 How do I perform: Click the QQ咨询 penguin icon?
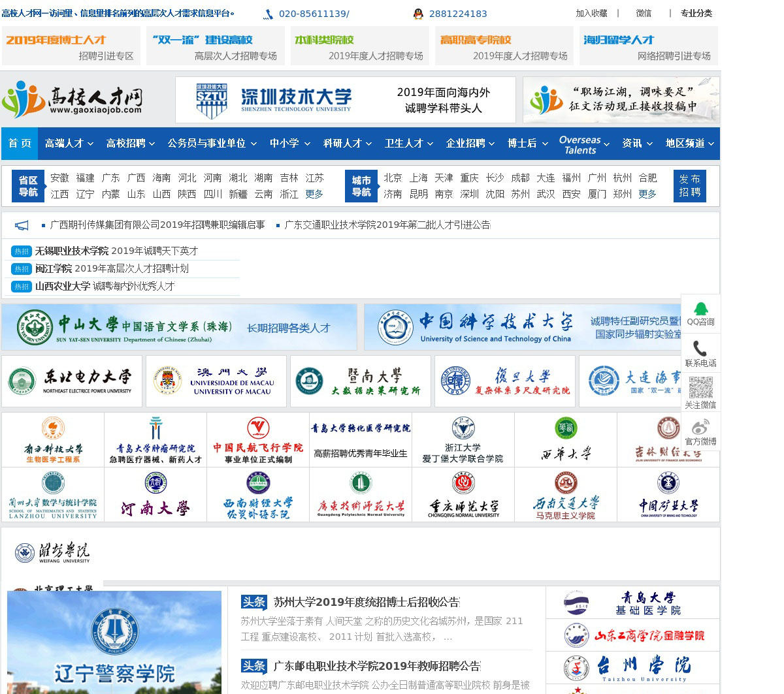coord(700,308)
